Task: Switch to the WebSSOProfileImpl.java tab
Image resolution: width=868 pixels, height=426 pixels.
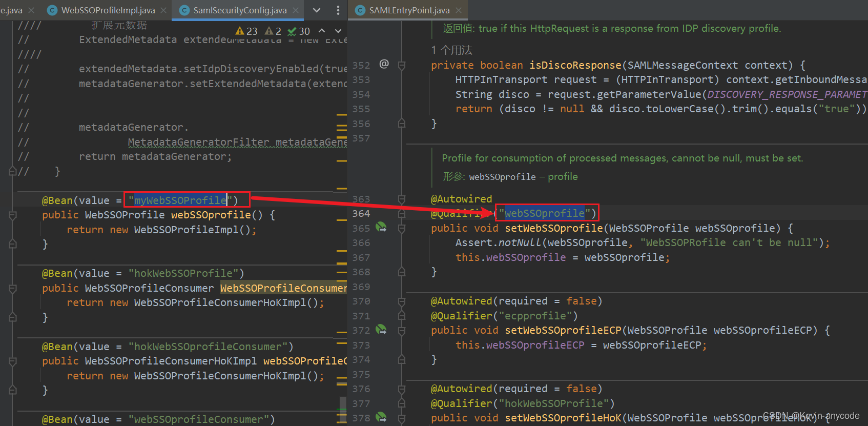Action: [x=108, y=10]
